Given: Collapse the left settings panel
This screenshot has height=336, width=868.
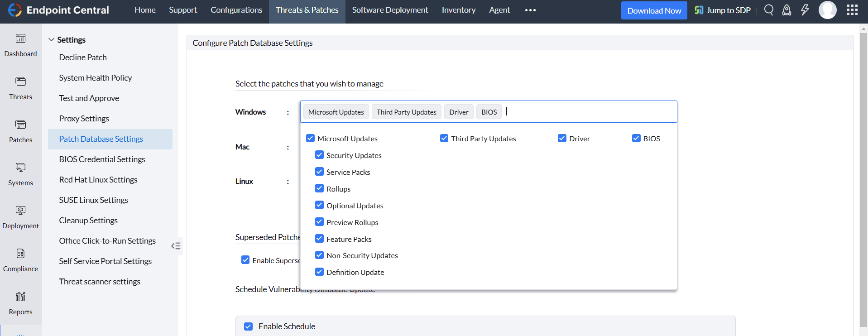Looking at the screenshot, I should tap(176, 246).
